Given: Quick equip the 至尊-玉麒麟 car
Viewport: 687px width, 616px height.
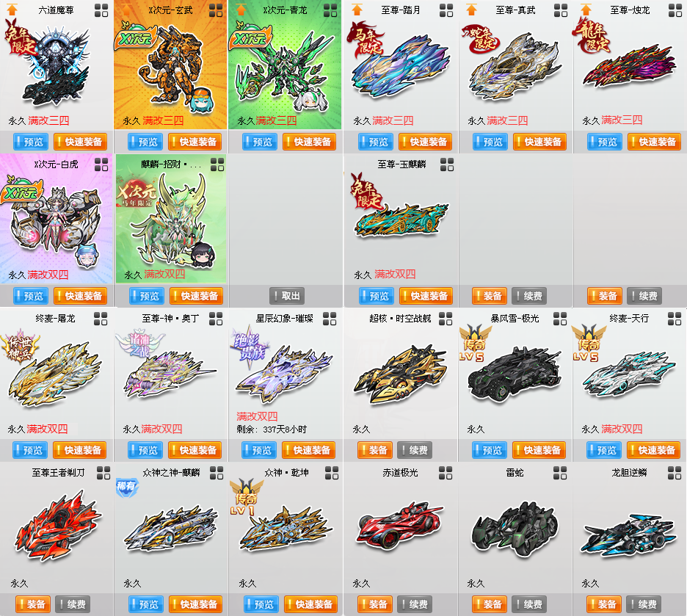Looking at the screenshot, I should click(426, 296).
